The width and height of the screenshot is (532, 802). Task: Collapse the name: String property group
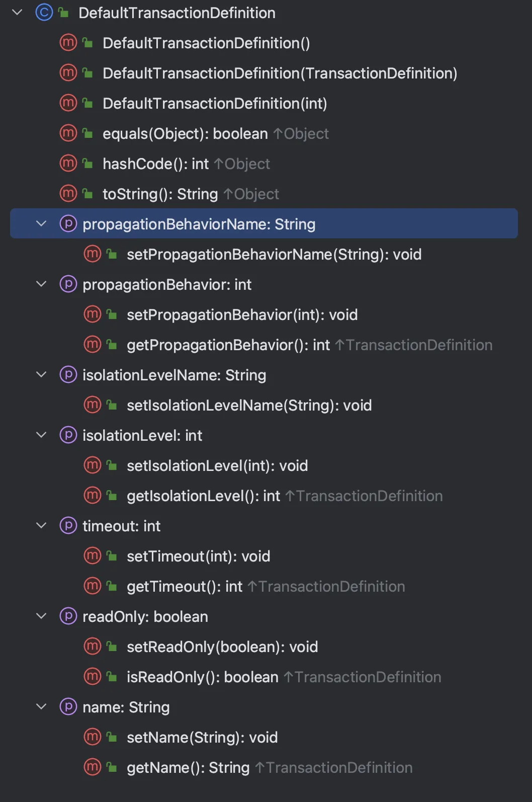click(42, 707)
